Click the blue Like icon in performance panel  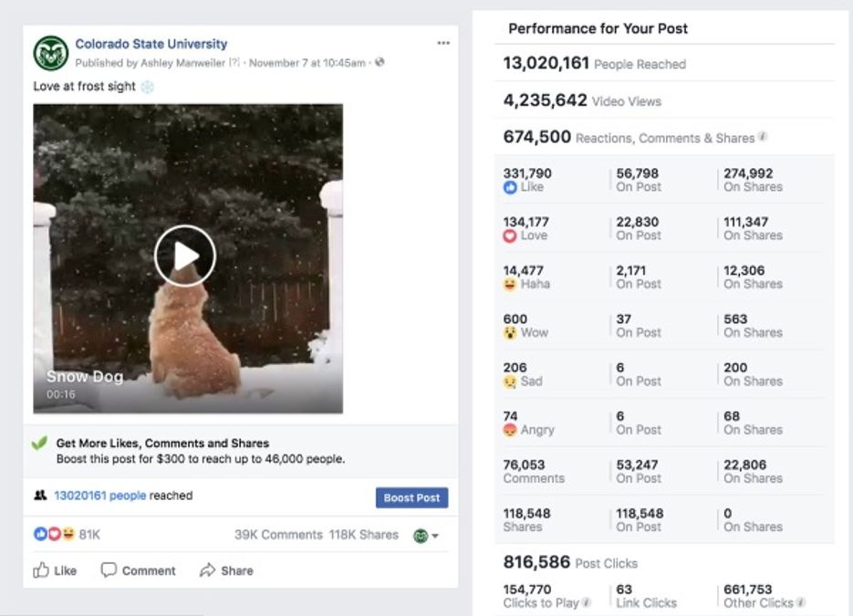pos(510,187)
